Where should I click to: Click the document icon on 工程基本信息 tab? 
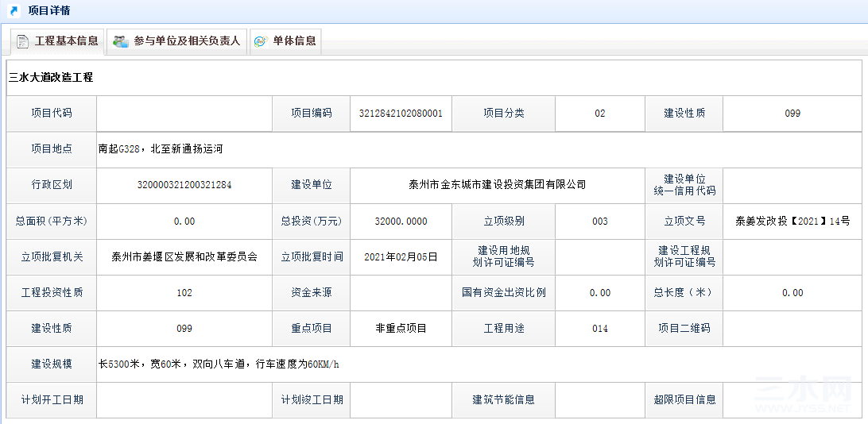[x=22, y=41]
